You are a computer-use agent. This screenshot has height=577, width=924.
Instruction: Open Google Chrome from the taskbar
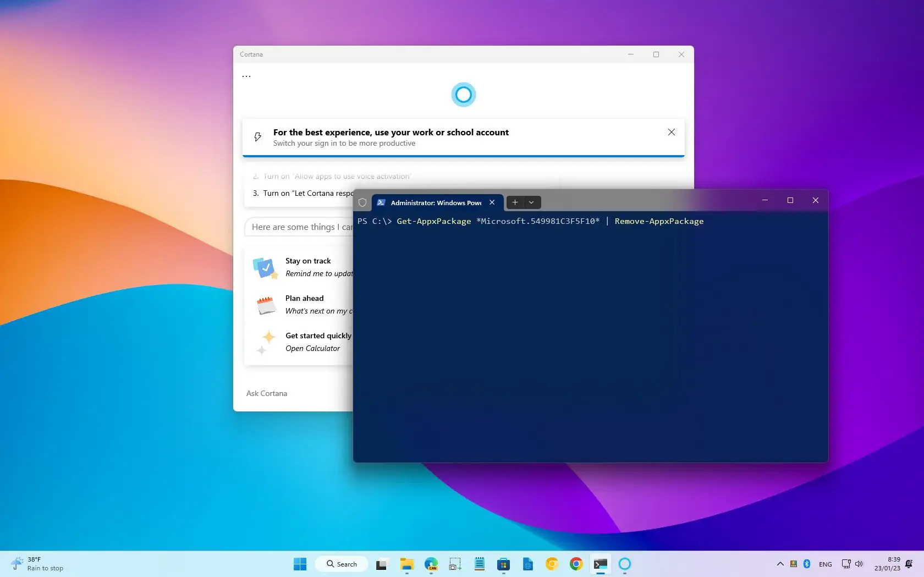tap(575, 564)
